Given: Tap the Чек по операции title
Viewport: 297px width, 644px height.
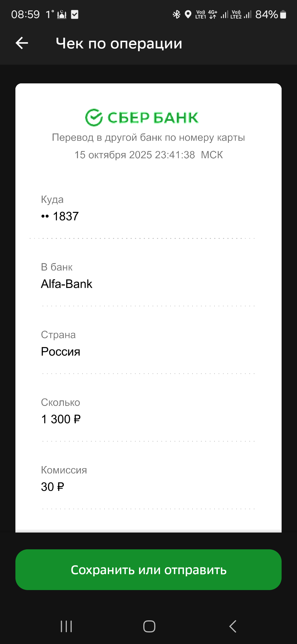Looking at the screenshot, I should tap(119, 43).
